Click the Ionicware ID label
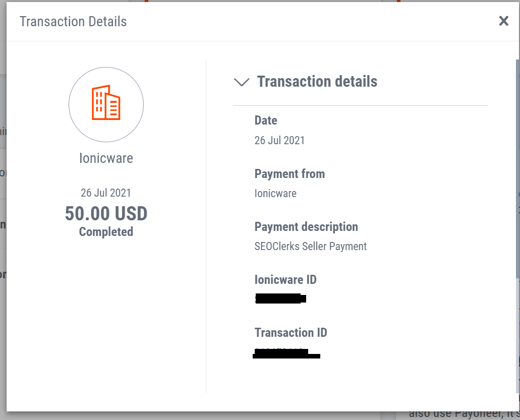520x420 pixels. pyautogui.click(x=285, y=280)
